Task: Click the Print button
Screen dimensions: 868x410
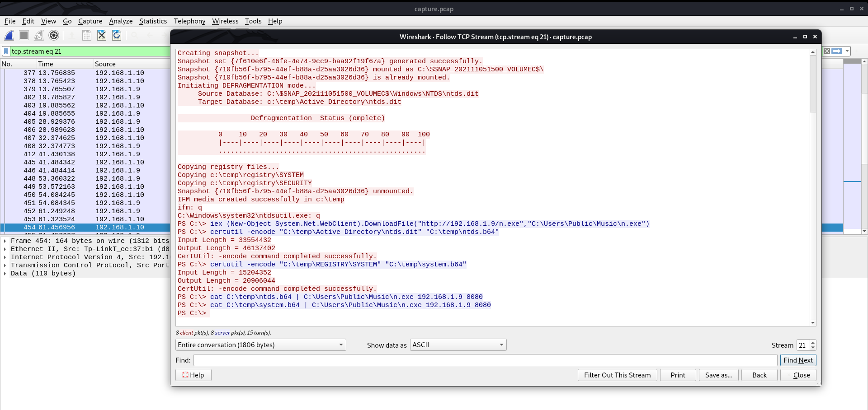Action: tap(678, 375)
